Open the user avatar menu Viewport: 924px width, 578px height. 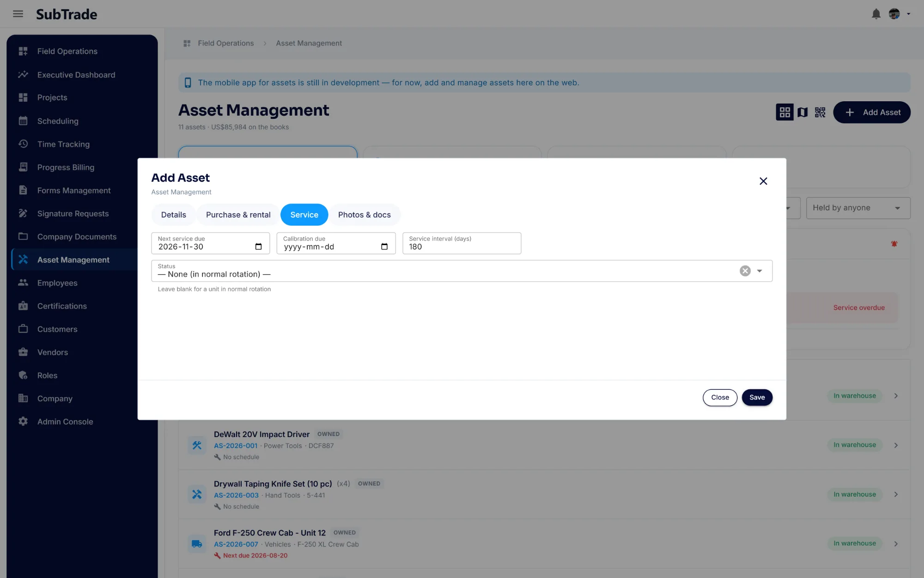pyautogui.click(x=894, y=14)
